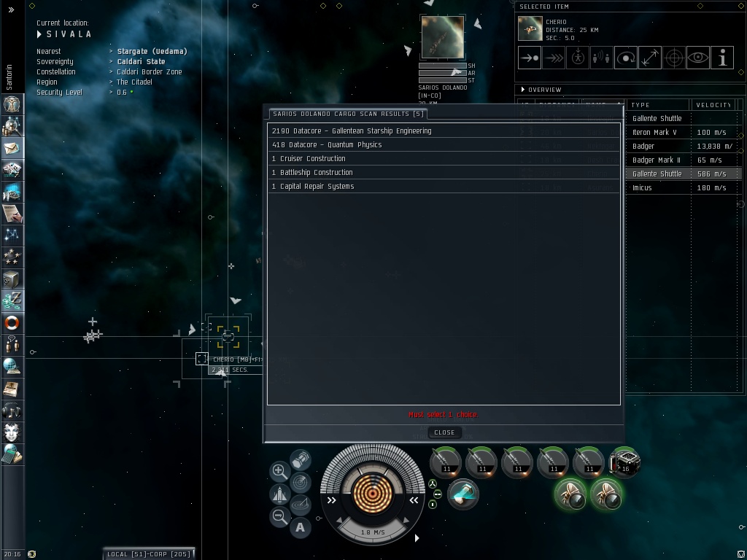Expand the Neocom sidebar double chevron
Screen dimensions: 747x560
pos(11,9)
